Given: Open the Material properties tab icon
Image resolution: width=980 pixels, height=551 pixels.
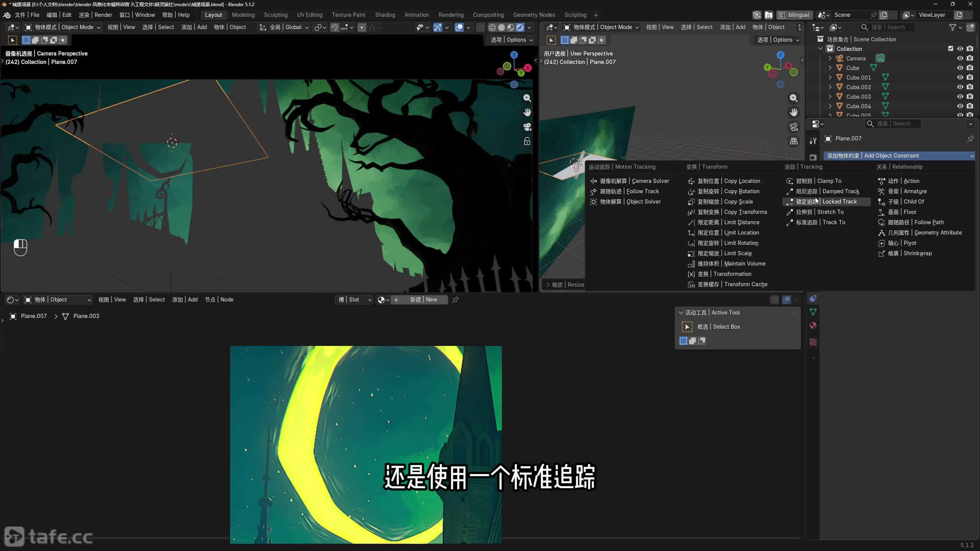Looking at the screenshot, I should [x=813, y=325].
